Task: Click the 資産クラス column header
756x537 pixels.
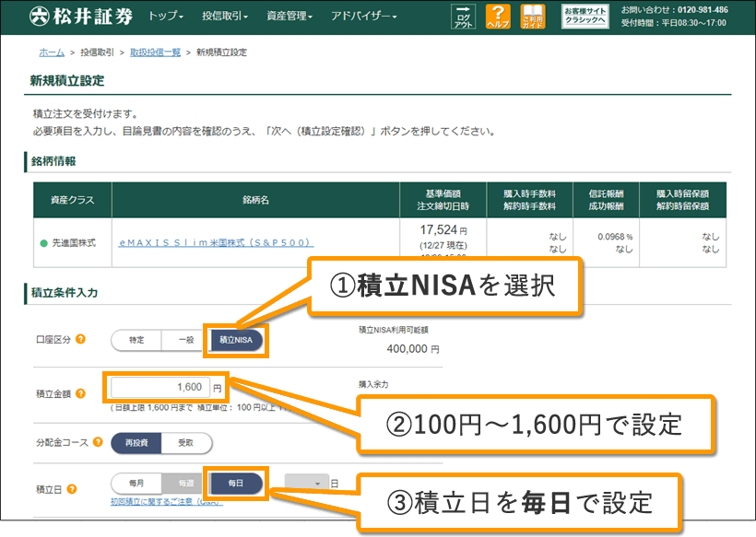Action: pyautogui.click(x=72, y=200)
